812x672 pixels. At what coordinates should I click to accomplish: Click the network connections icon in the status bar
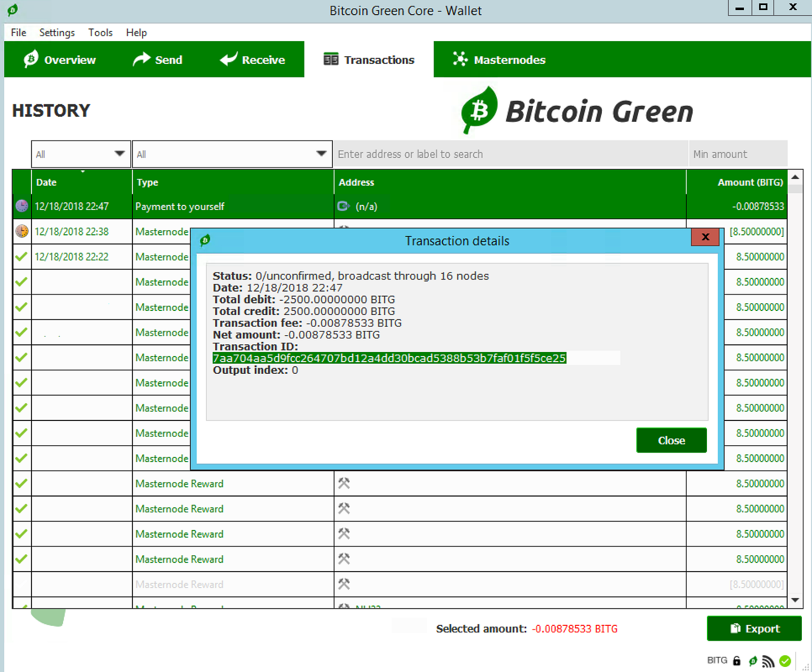click(768, 661)
